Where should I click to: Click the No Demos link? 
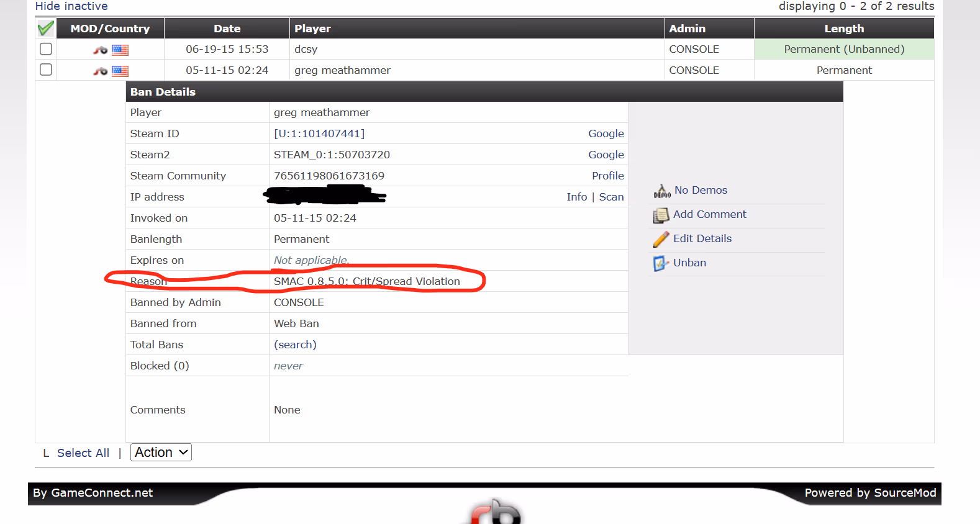[701, 190]
